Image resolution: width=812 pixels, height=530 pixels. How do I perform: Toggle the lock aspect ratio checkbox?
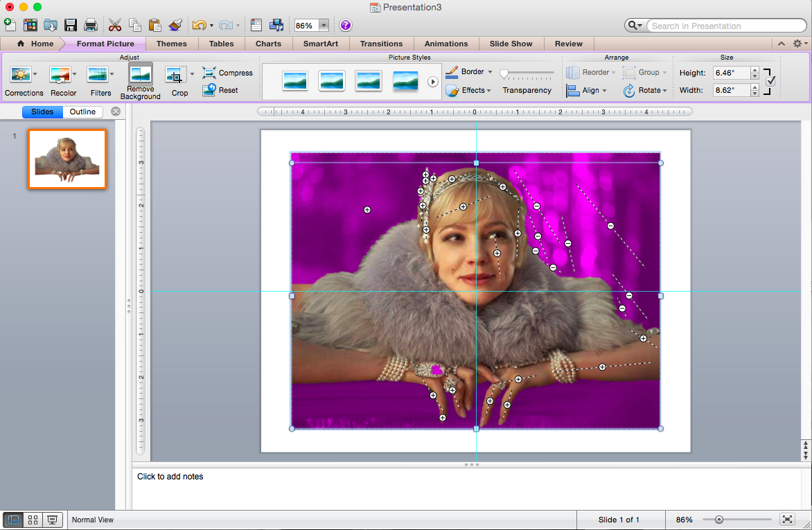pos(770,81)
